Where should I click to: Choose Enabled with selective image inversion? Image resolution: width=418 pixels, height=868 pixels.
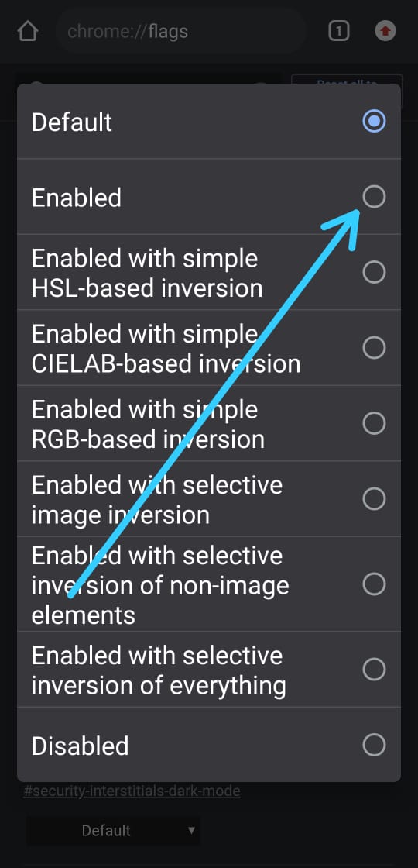(208, 499)
